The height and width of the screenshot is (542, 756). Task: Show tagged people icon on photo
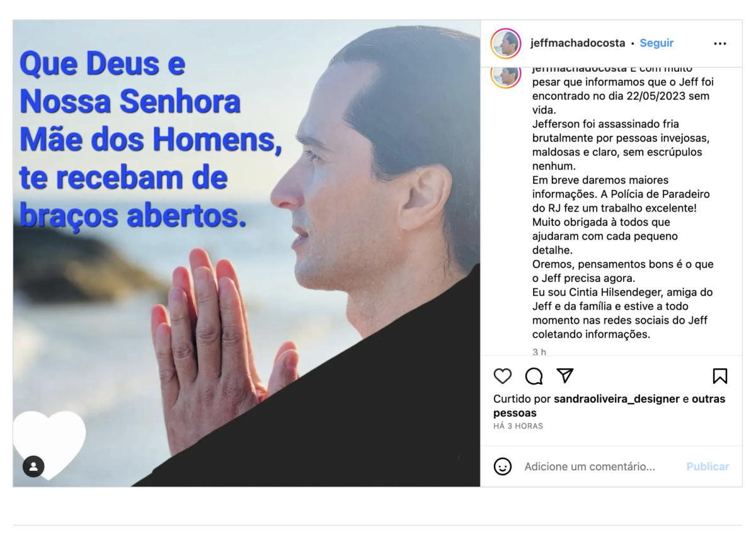click(x=33, y=466)
